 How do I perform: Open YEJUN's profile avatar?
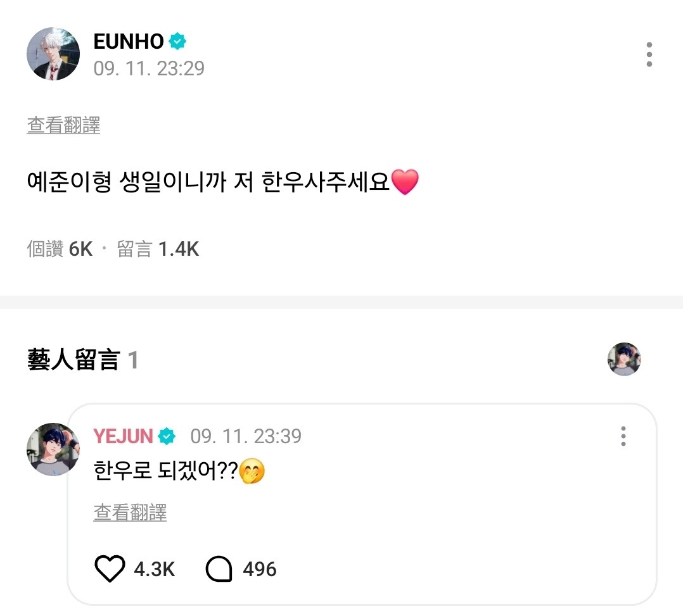point(53,449)
